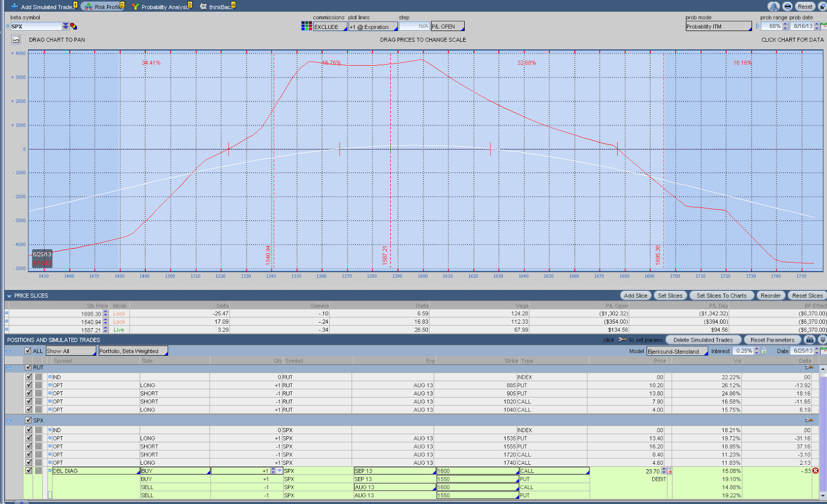This screenshot has width=827, height=504.
Task: Open the Add Simulated Trades tab
Action: 44,7
